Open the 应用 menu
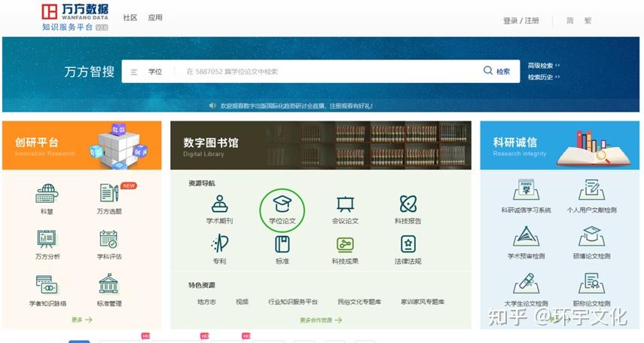The image size is (644, 343). tap(155, 17)
